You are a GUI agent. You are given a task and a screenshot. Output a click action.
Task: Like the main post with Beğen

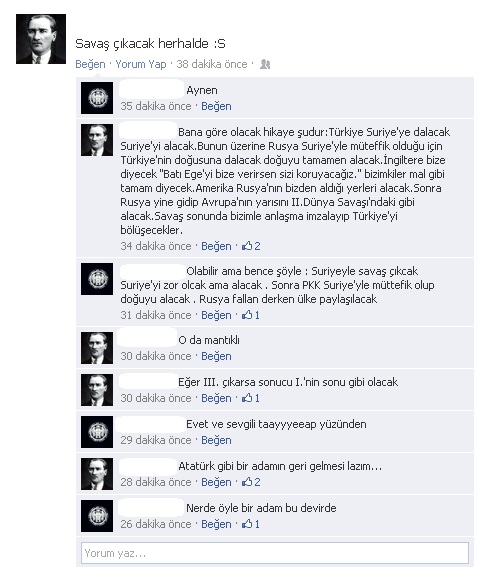click(90, 64)
